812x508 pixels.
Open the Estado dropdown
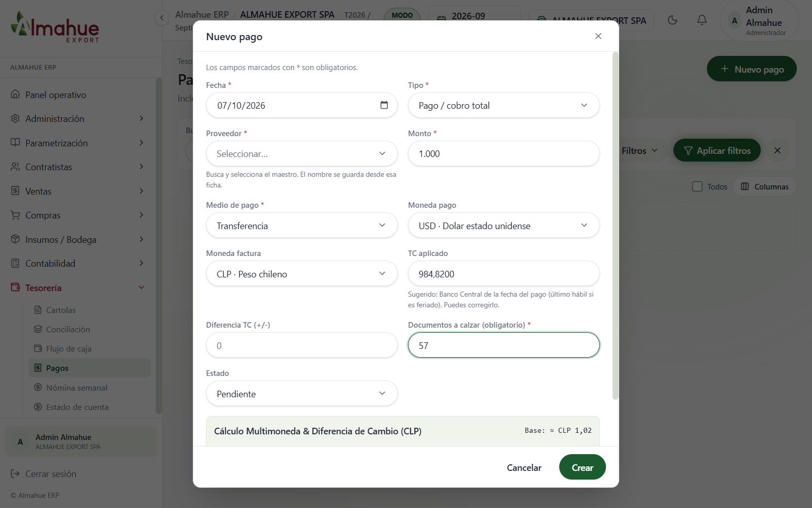pyautogui.click(x=302, y=393)
